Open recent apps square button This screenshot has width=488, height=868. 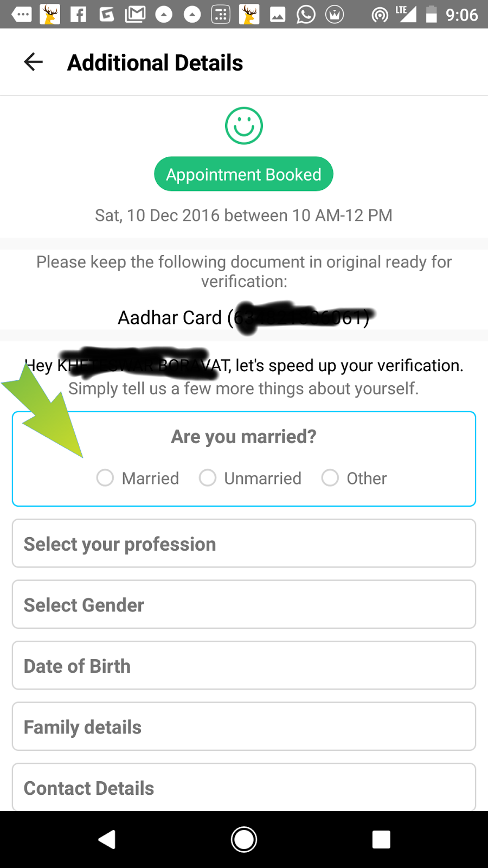tap(381, 839)
